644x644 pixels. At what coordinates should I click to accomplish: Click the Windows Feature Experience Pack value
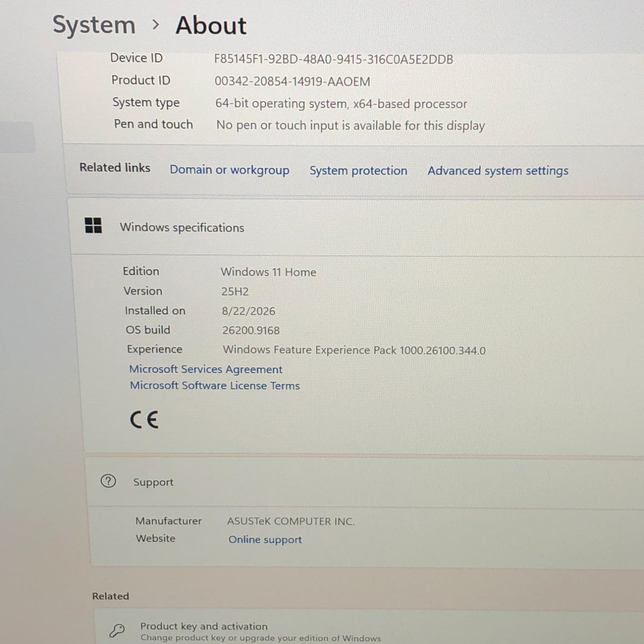tap(354, 350)
